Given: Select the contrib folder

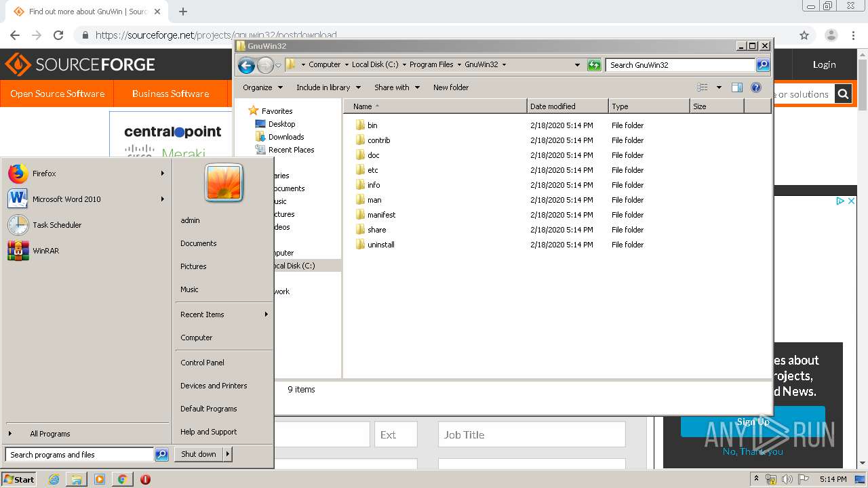Looking at the screenshot, I should (373, 140).
